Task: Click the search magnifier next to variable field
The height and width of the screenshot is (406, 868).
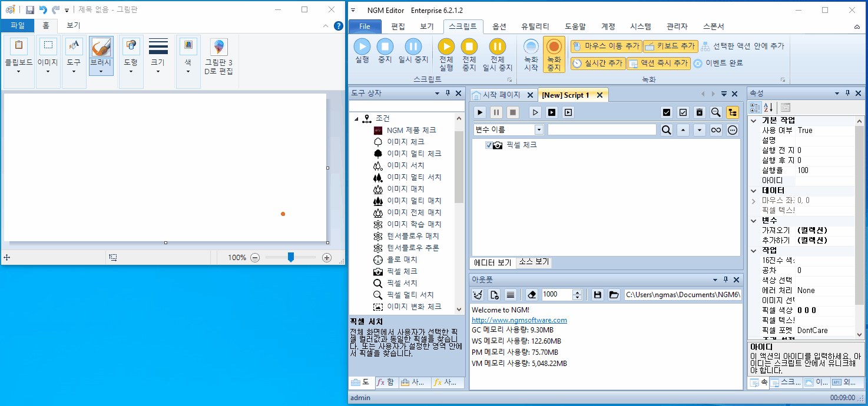Action: (x=666, y=130)
